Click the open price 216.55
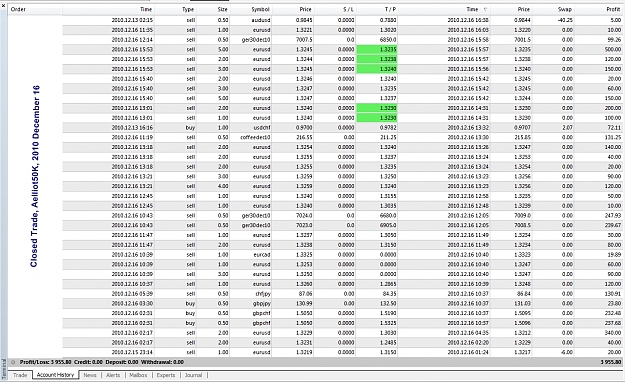625x383 pixels. click(305, 137)
